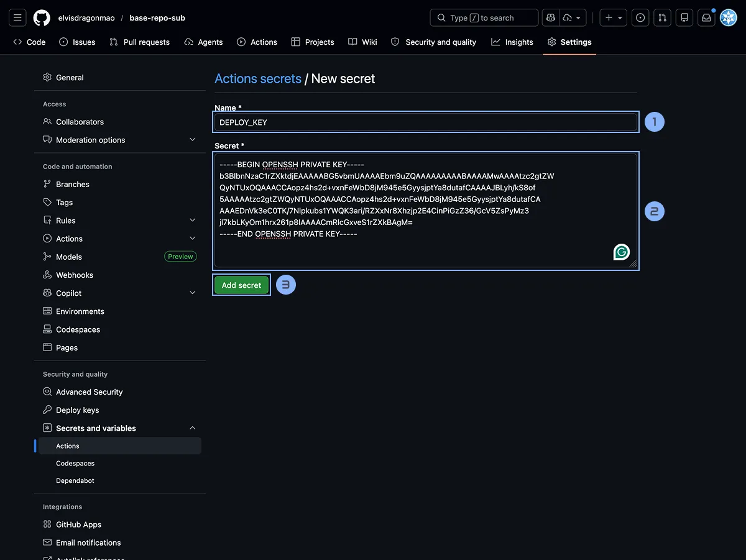Follow the Actions secrets breadcrumb link

coord(257,79)
